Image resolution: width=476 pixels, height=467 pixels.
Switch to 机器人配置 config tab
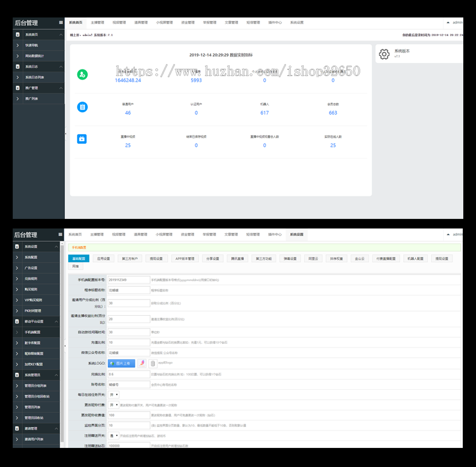416,259
